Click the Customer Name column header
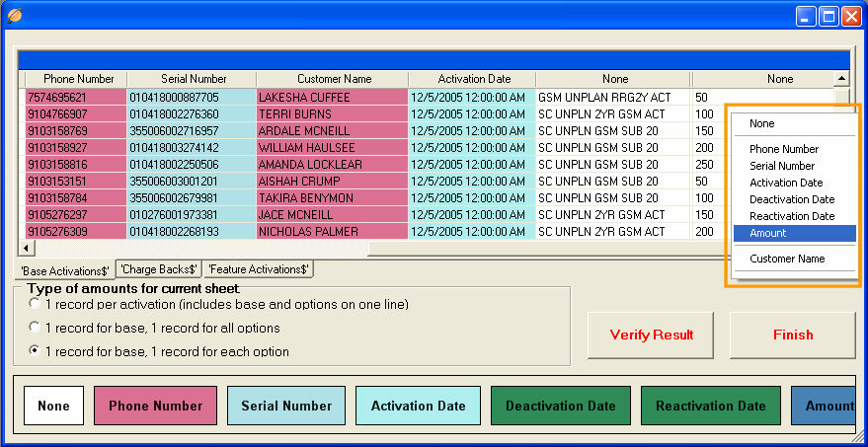This screenshot has height=447, width=868. (332, 79)
